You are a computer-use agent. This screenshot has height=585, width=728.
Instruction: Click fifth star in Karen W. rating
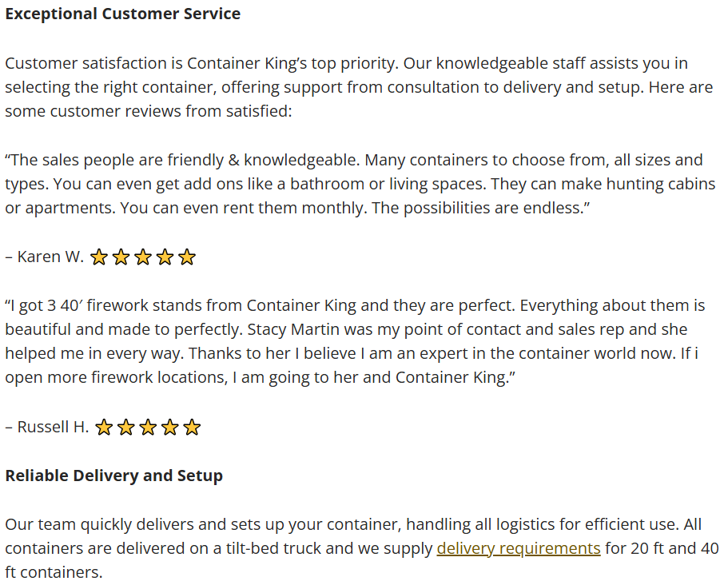187,257
